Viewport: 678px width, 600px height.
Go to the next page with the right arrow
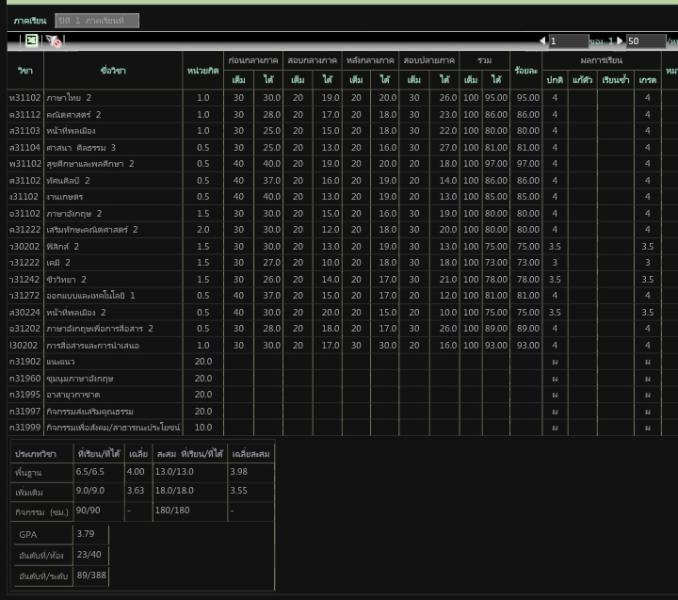tap(619, 41)
